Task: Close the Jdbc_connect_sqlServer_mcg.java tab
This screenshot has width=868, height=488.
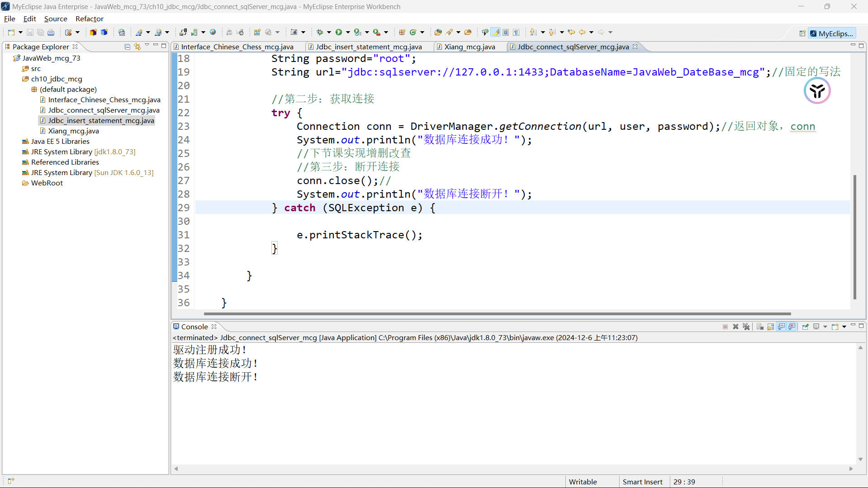Action: tap(635, 47)
